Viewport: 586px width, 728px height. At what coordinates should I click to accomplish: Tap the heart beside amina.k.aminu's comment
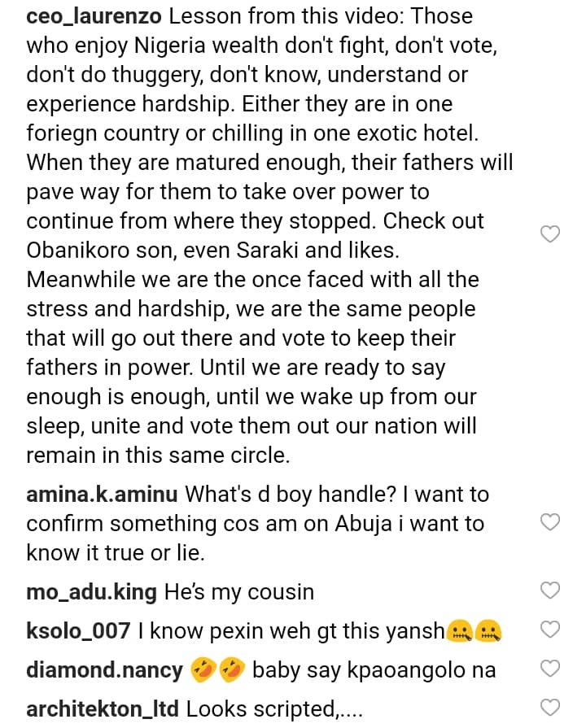click(x=551, y=521)
